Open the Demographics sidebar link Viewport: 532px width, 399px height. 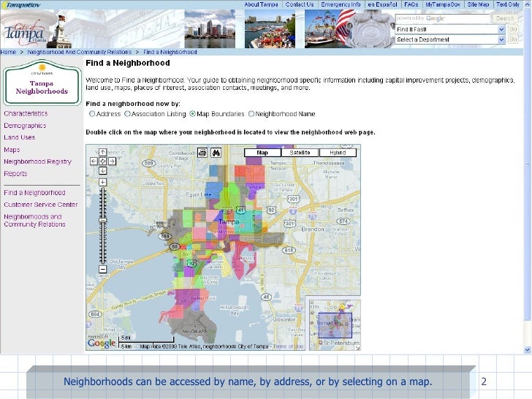pos(25,126)
